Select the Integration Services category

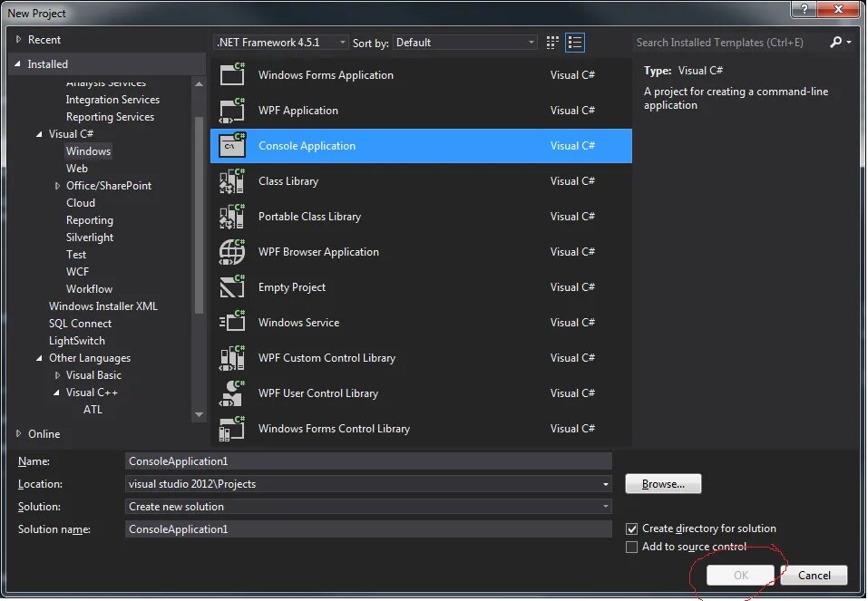point(113,100)
